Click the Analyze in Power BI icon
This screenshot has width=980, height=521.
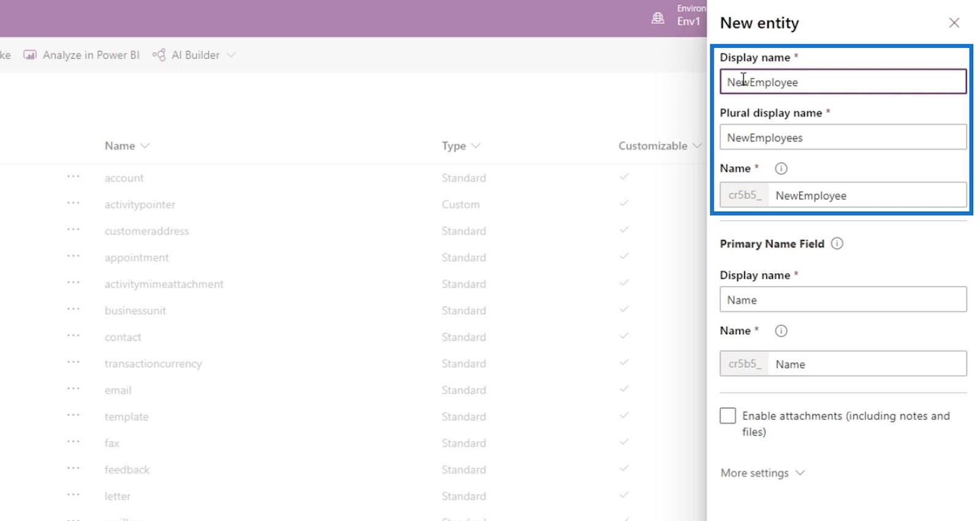[29, 55]
